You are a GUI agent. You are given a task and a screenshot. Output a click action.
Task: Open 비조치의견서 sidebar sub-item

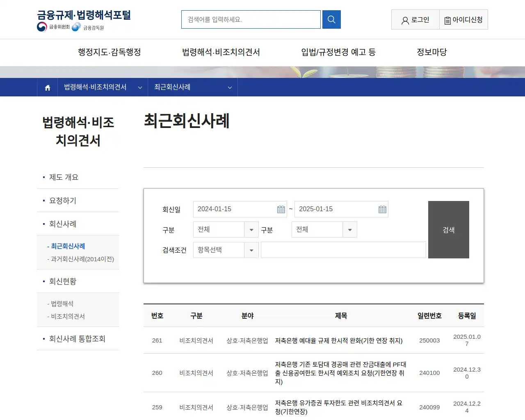[x=66, y=316]
